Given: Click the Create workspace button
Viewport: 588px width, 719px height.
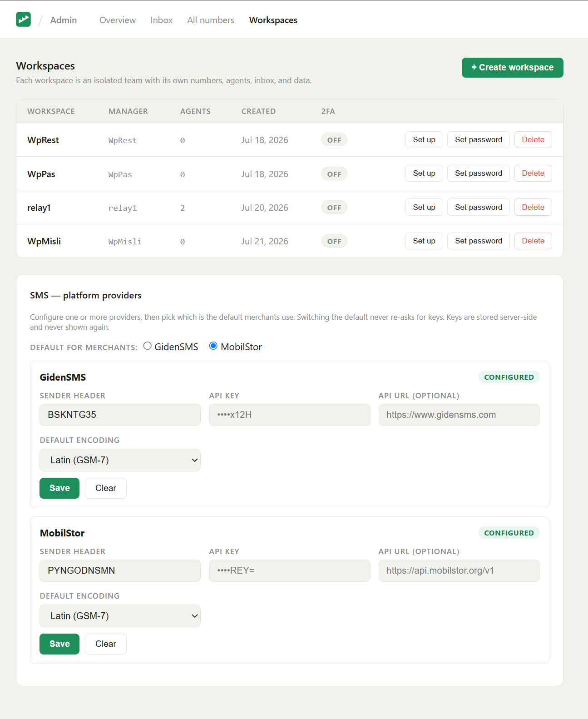Looking at the screenshot, I should click(513, 68).
